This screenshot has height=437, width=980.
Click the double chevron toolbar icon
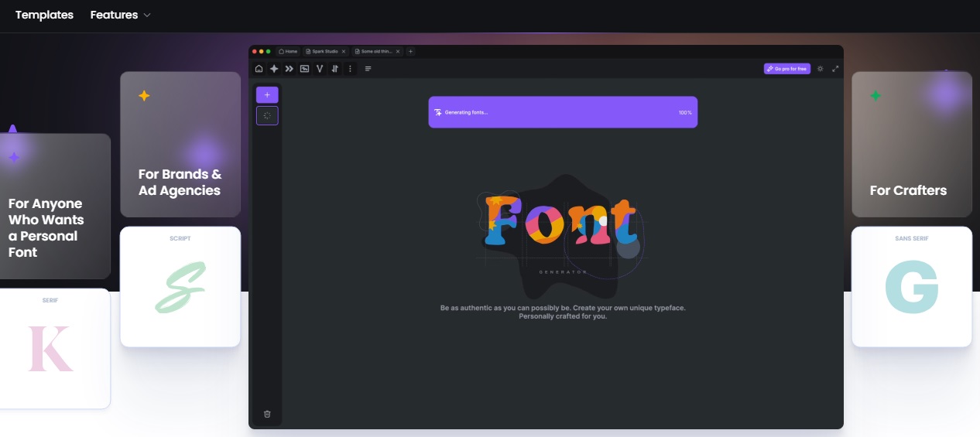click(x=289, y=69)
